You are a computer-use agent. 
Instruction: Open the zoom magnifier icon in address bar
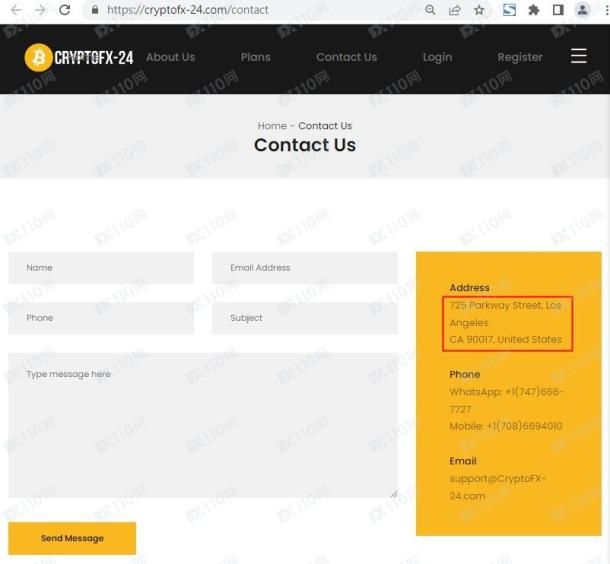pyautogui.click(x=430, y=10)
